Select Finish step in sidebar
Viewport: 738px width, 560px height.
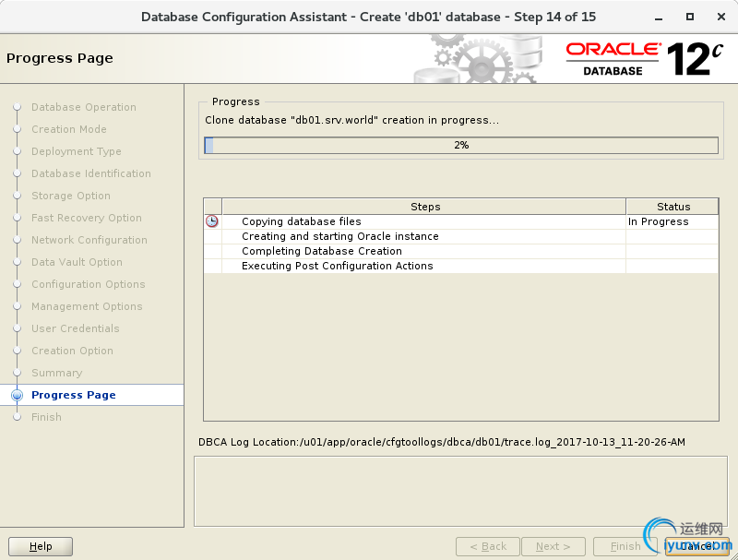tap(46, 417)
